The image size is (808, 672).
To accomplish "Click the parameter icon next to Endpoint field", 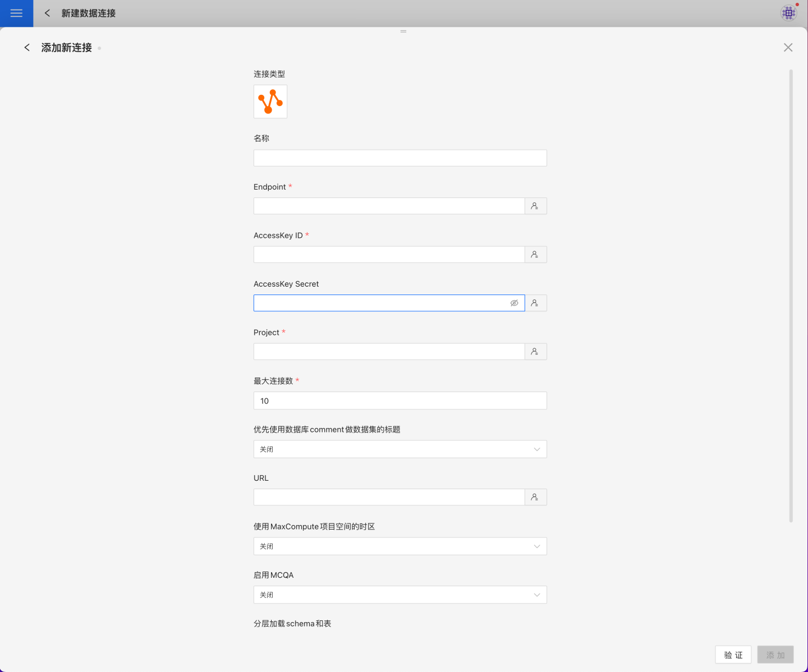I will (535, 206).
